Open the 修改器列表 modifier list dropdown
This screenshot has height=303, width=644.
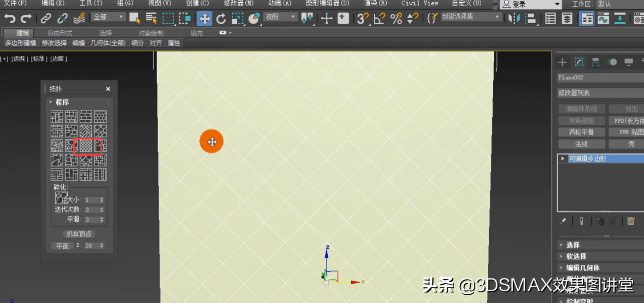pyautogui.click(x=600, y=93)
